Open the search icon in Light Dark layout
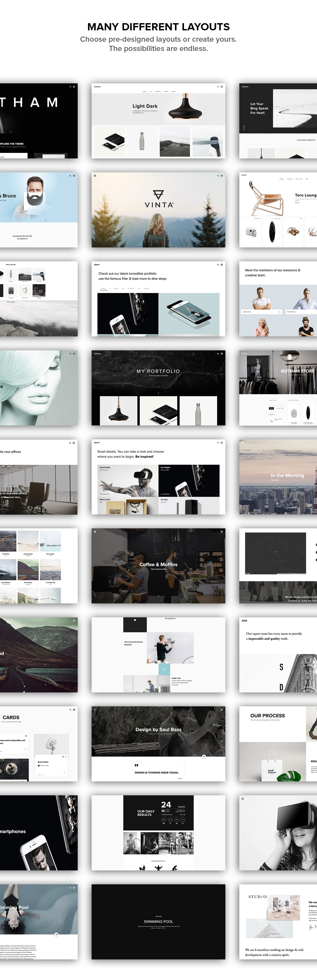The width and height of the screenshot is (317, 980). click(x=218, y=87)
